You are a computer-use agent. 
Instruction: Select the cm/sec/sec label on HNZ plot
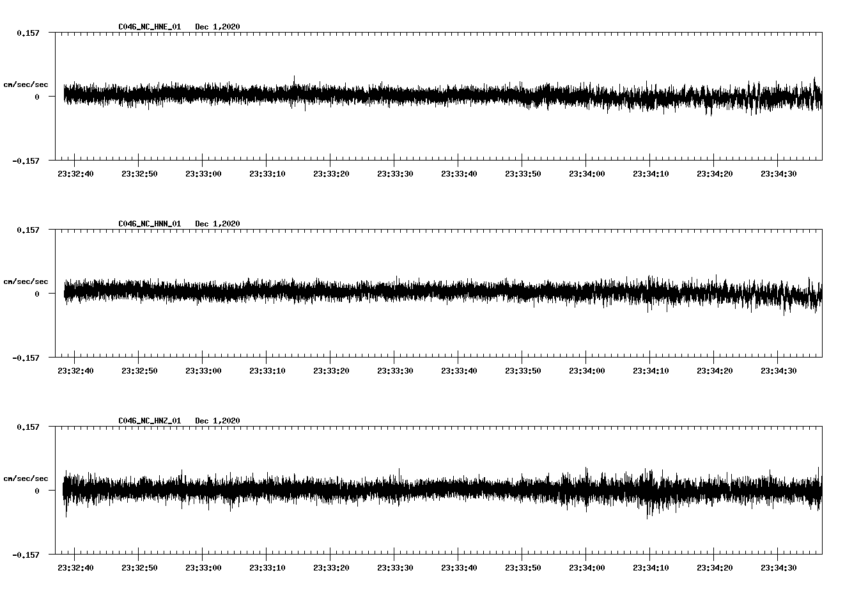26,478
